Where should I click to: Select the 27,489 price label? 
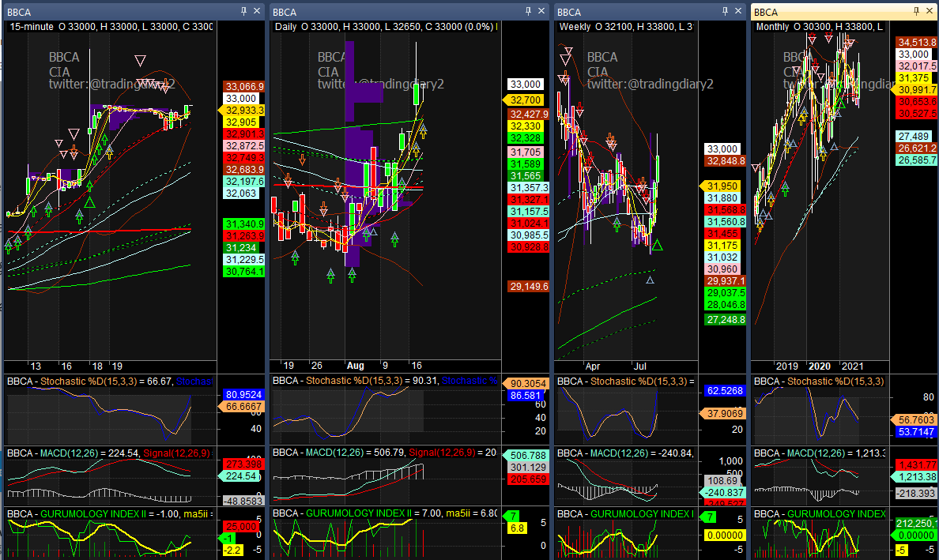[914, 137]
